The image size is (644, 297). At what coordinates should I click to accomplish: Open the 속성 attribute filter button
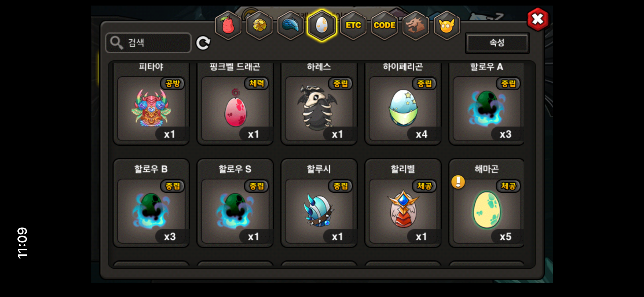pos(497,43)
